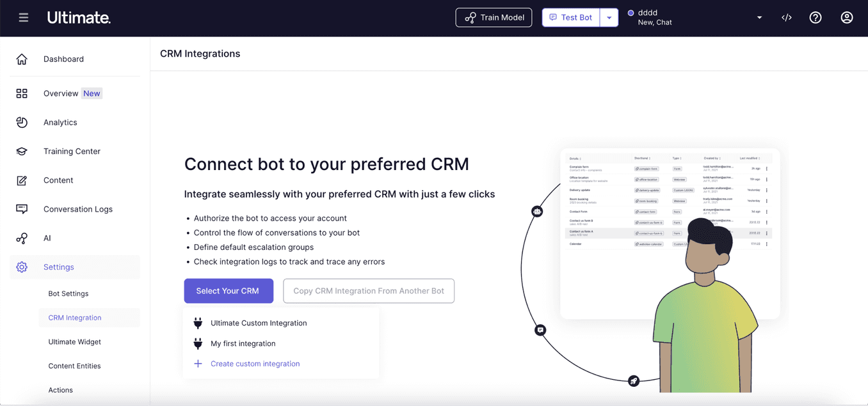This screenshot has height=406, width=868.
Task: Open the hamburger menu icon
Action: (24, 18)
